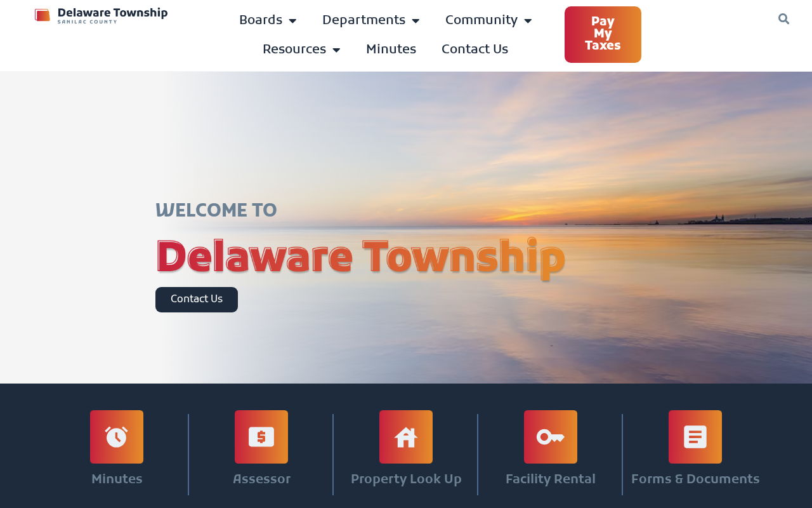Expand the Resources dropdown menu
812x508 pixels.
click(301, 50)
